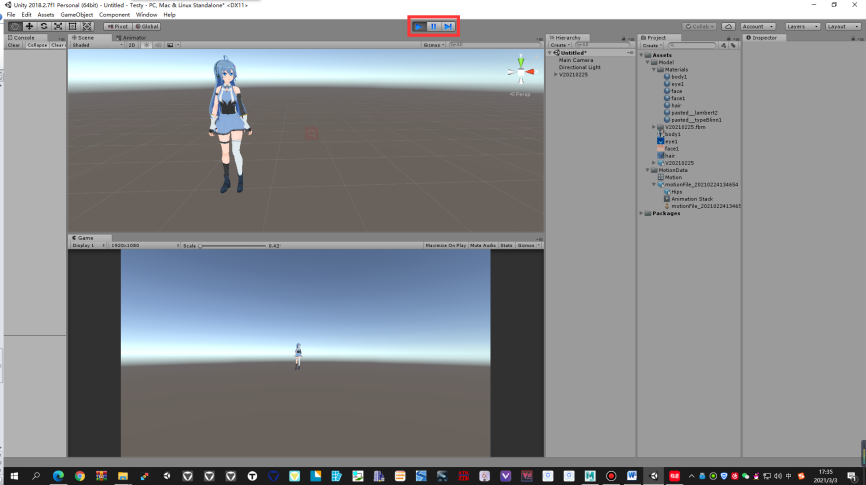This screenshot has width=866, height=485.
Task: Select pasted__lambert2 material
Action: [x=690, y=113]
